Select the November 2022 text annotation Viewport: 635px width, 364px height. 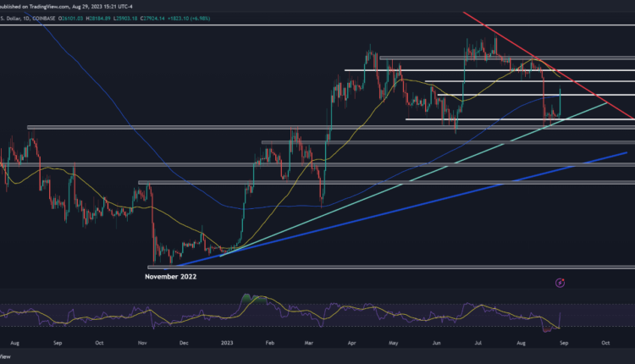[172, 276]
